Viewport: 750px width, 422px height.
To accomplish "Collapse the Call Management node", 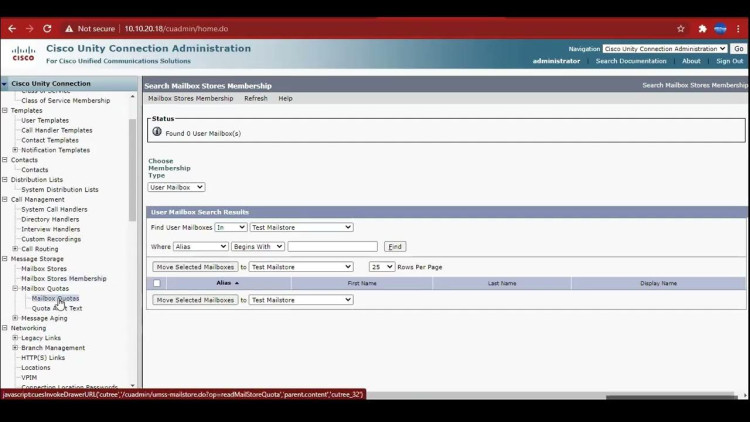I will tap(5, 199).
